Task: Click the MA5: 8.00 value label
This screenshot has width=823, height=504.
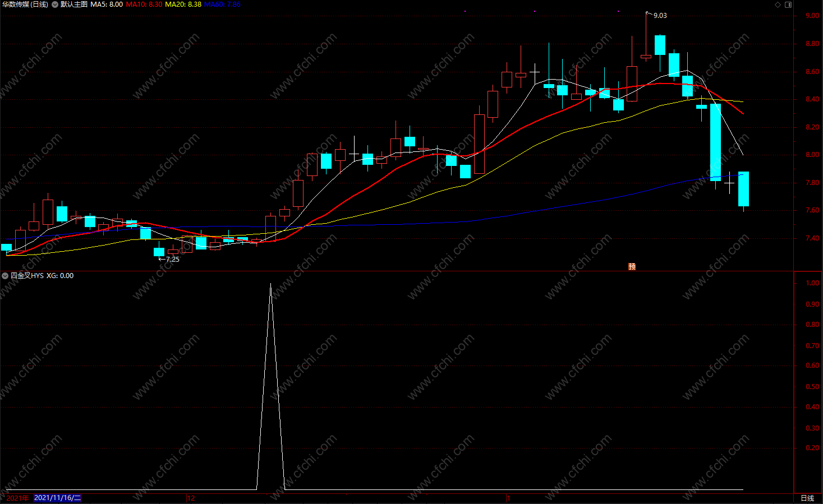Action: coord(107,4)
